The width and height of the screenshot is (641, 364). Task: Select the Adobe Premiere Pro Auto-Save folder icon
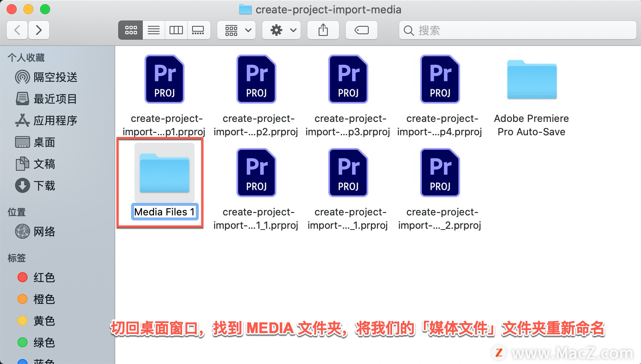pyautogui.click(x=532, y=79)
